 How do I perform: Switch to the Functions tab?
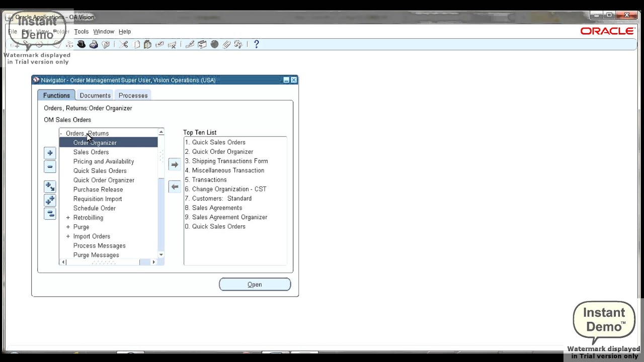coord(56,96)
